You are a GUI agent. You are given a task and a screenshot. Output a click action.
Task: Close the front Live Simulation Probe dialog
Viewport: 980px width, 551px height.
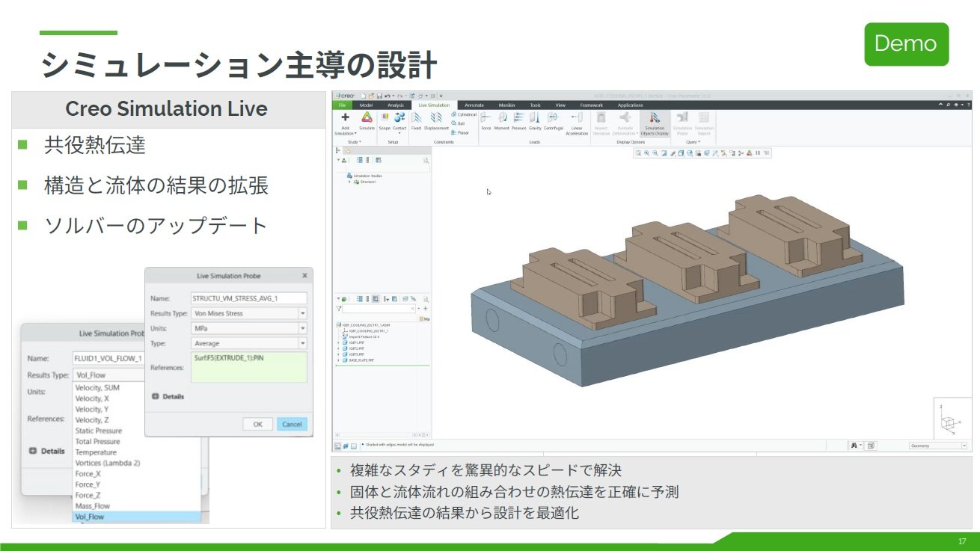(x=304, y=275)
